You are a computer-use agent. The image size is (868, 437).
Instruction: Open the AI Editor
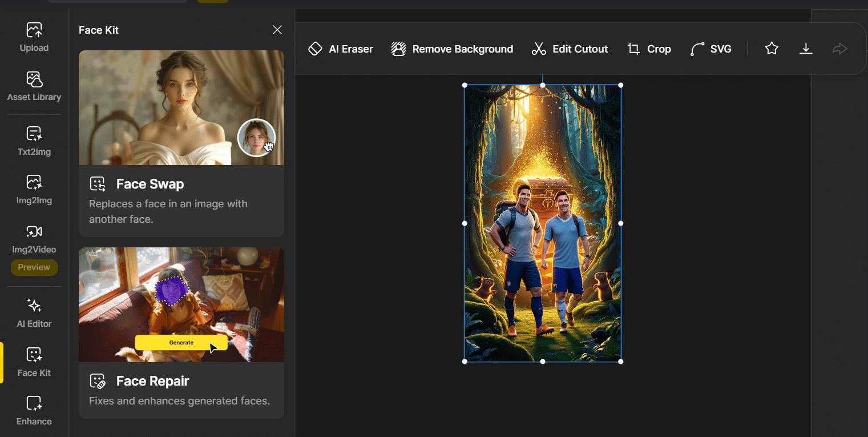click(34, 313)
